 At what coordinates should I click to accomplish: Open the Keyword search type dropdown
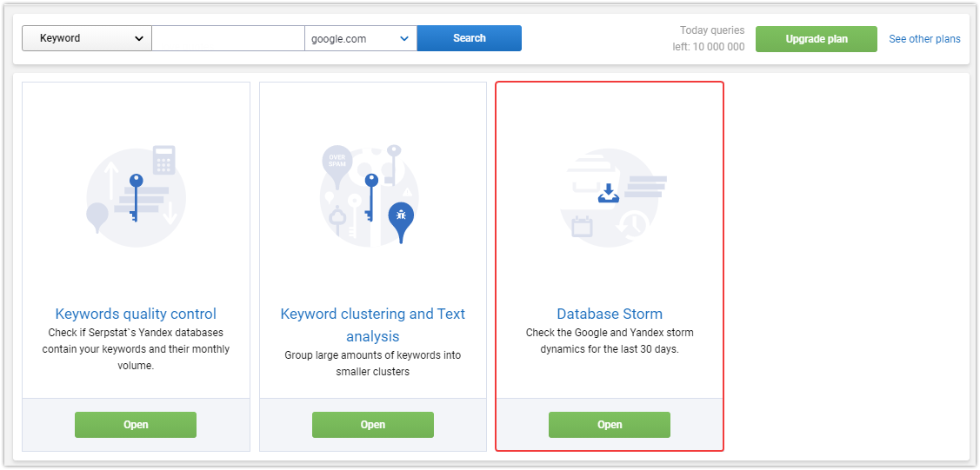pyautogui.click(x=87, y=38)
